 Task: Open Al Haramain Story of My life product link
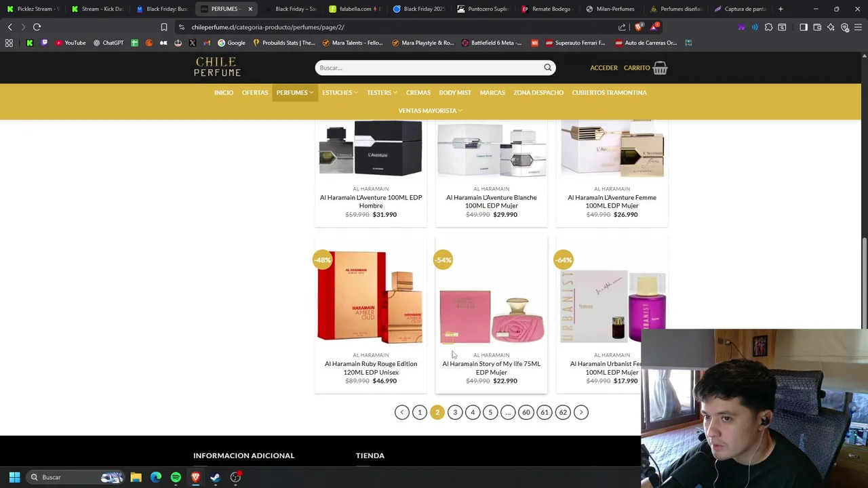point(492,368)
